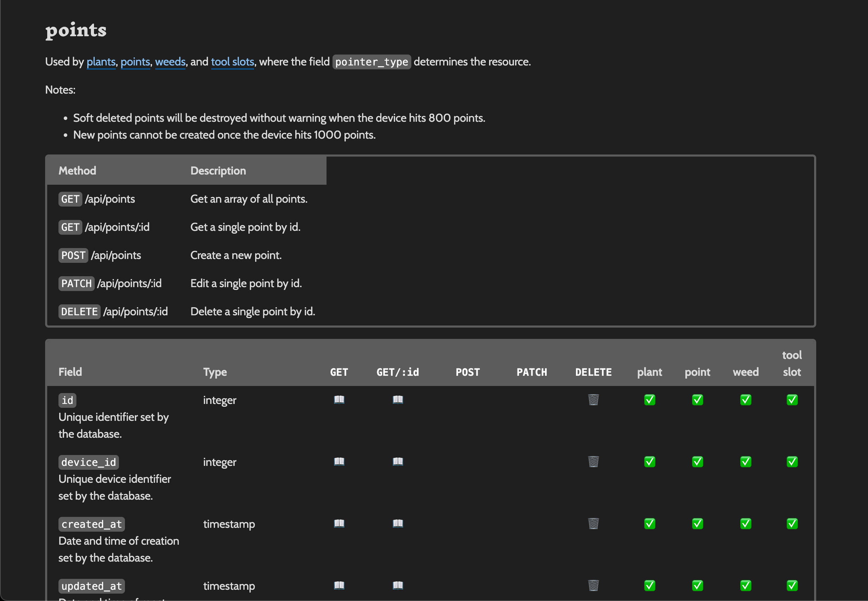Click the GET/:id book icon for created_at

tap(397, 524)
